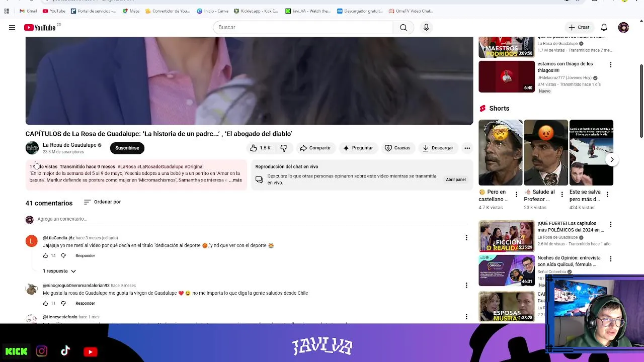Open the 'OmeTV Video Chat' bookmark
This screenshot has height=362, width=644.
tap(411, 11)
